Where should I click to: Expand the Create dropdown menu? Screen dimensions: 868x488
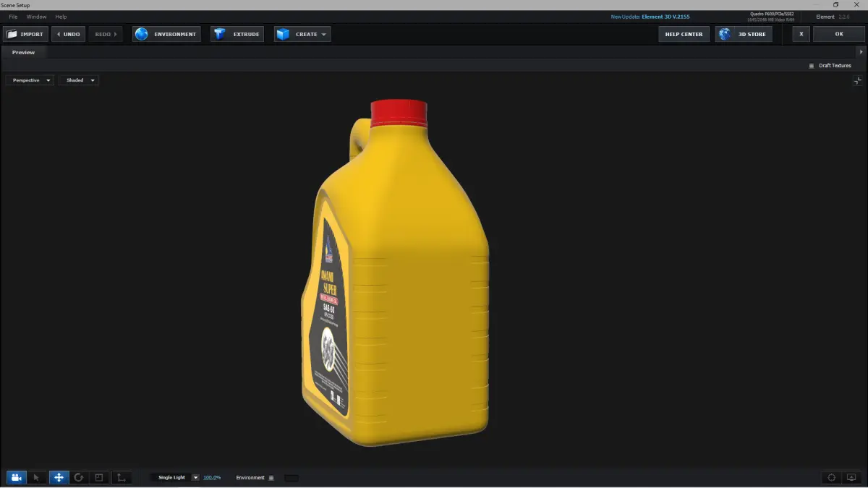coord(302,34)
